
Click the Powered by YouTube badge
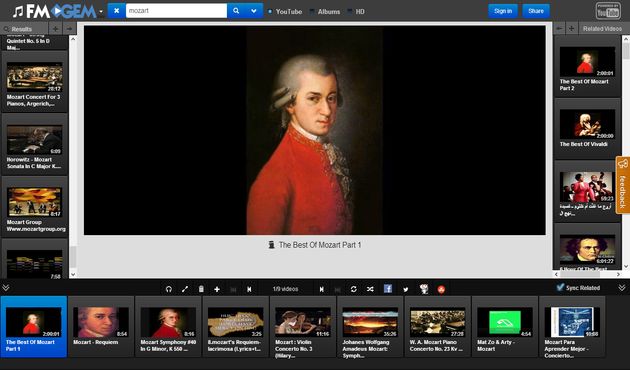click(608, 11)
